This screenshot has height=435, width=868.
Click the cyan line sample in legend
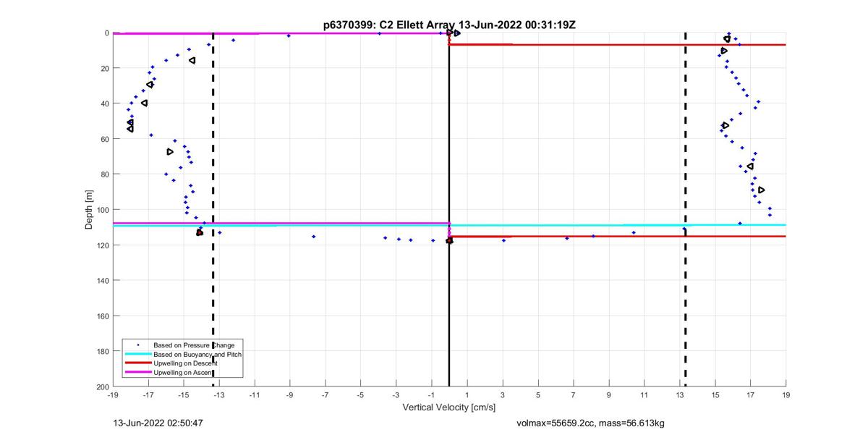(x=138, y=355)
